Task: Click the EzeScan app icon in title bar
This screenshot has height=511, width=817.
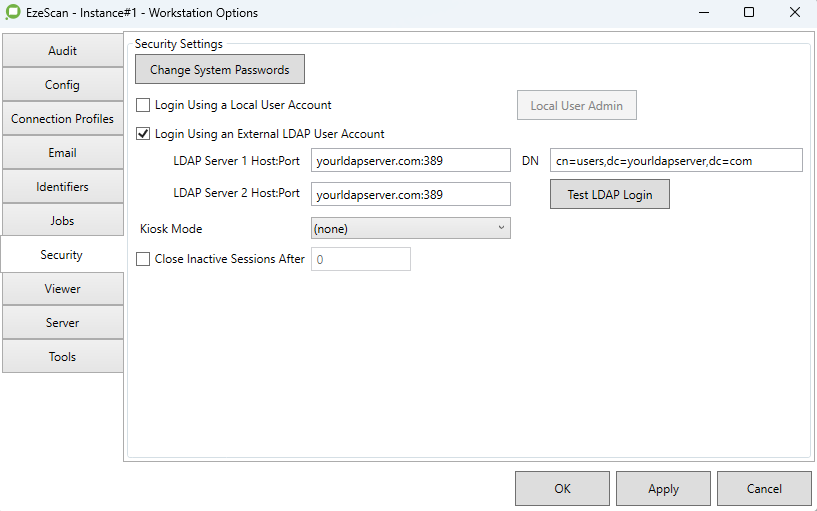Action: 13,13
